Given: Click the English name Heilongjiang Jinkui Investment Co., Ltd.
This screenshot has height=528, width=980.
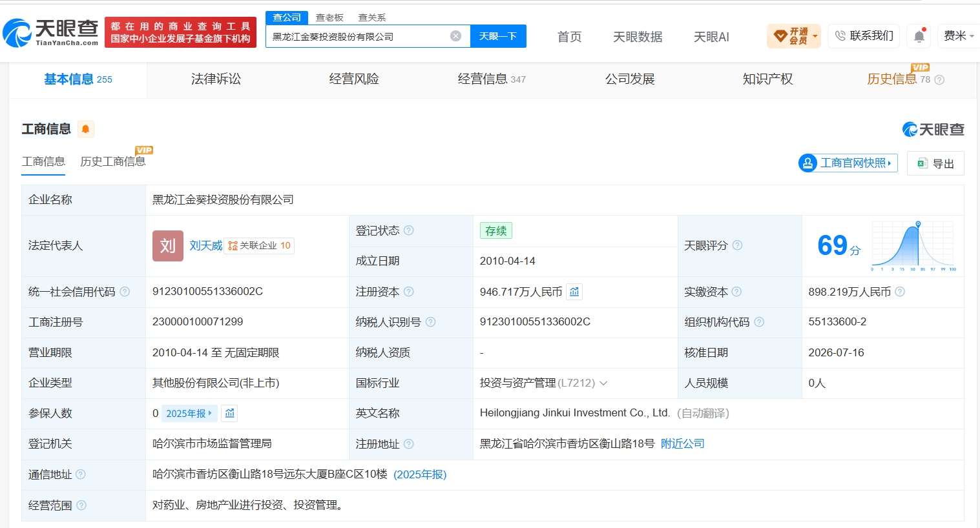Looking at the screenshot, I should (574, 413).
